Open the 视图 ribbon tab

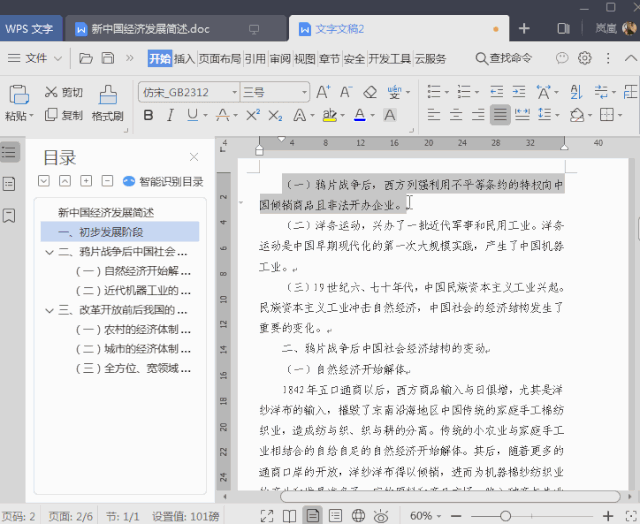[304, 59]
